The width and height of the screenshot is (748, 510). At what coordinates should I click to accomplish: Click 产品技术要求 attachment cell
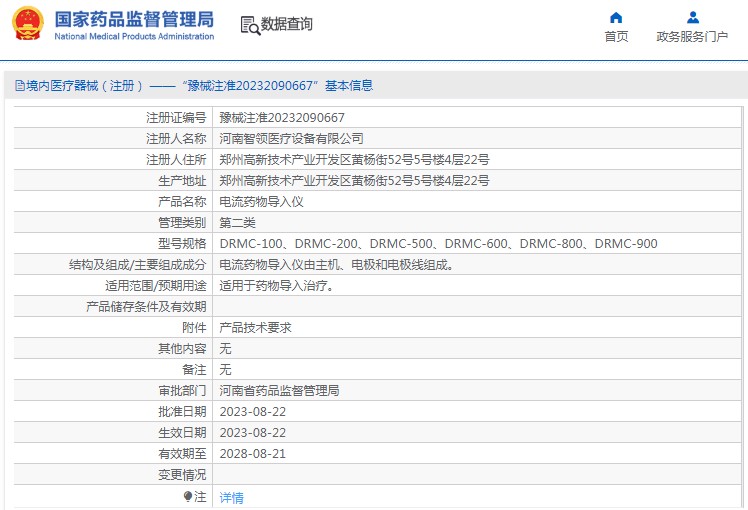[x=255, y=328]
